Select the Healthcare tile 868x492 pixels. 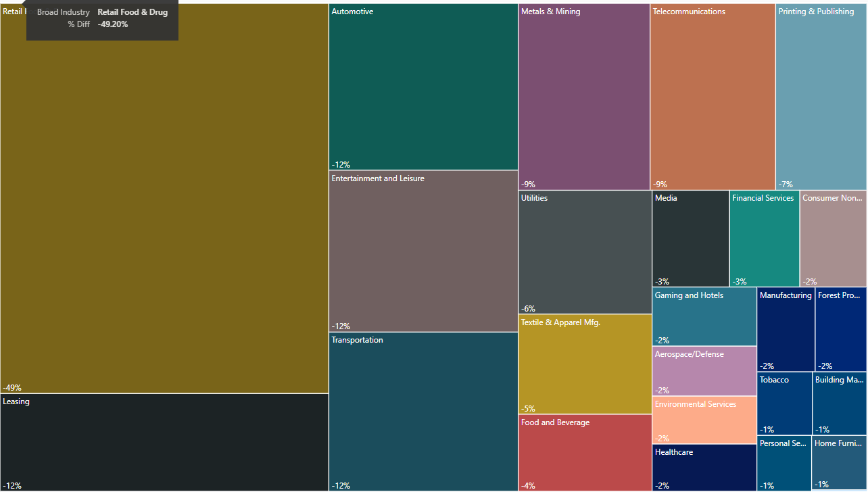704,468
